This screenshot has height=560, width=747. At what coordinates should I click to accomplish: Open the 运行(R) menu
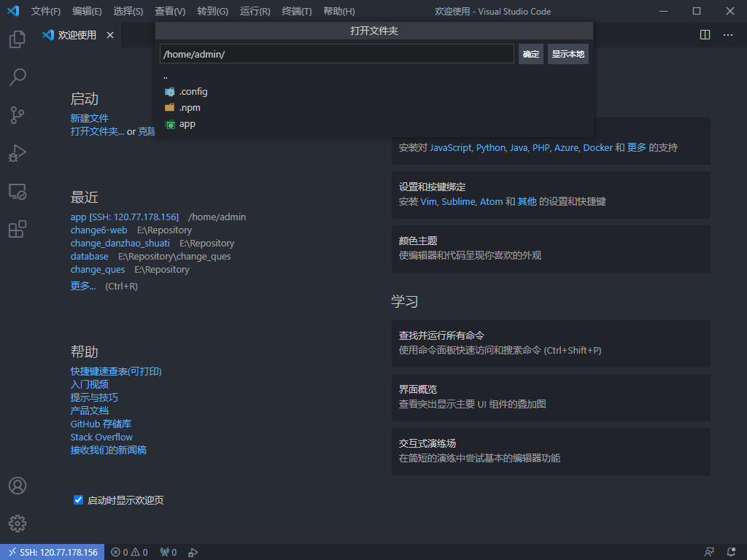(255, 12)
